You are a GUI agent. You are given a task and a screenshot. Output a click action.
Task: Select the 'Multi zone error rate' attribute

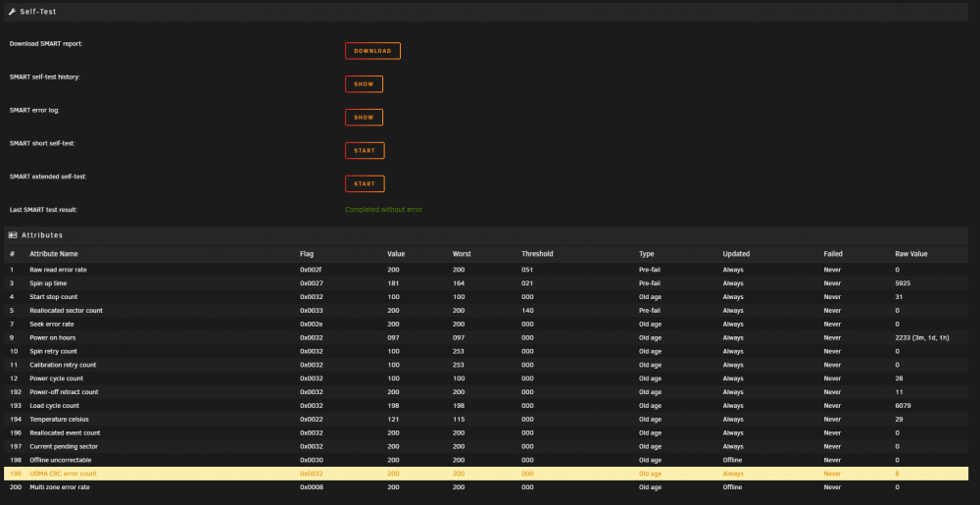(486, 487)
